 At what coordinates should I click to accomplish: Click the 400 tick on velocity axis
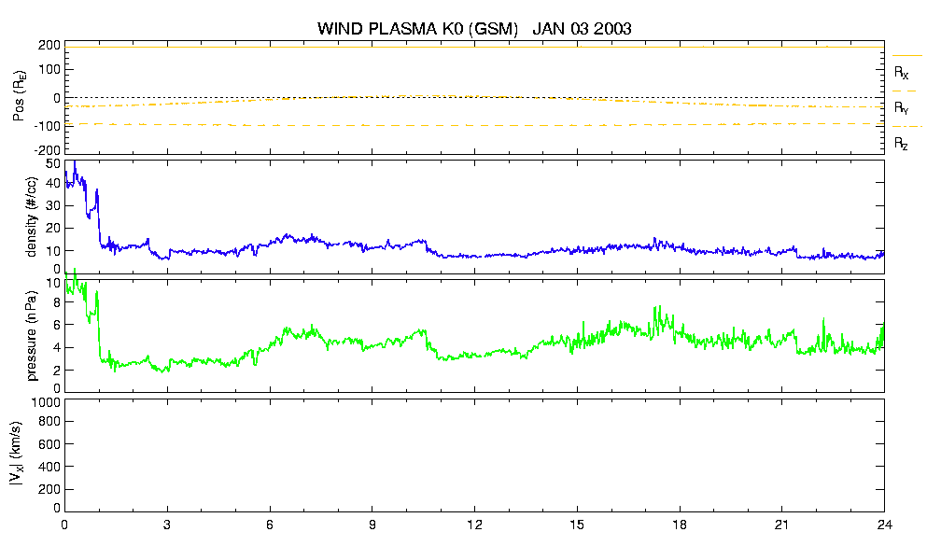point(49,467)
